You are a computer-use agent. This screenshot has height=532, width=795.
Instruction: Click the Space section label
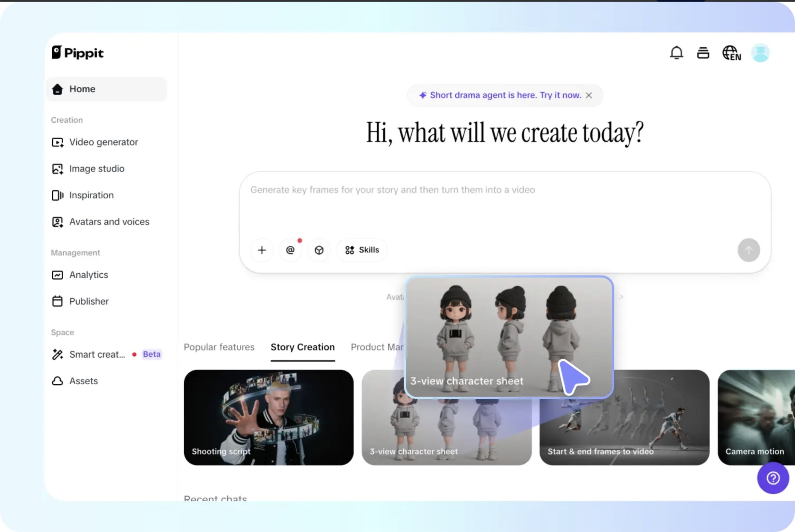coord(62,332)
